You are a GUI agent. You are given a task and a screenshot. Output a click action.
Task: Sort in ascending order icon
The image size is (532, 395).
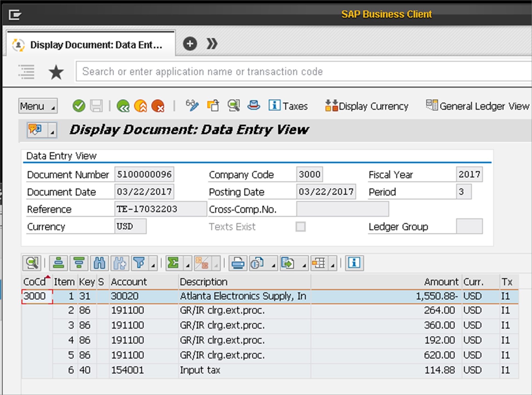click(59, 263)
